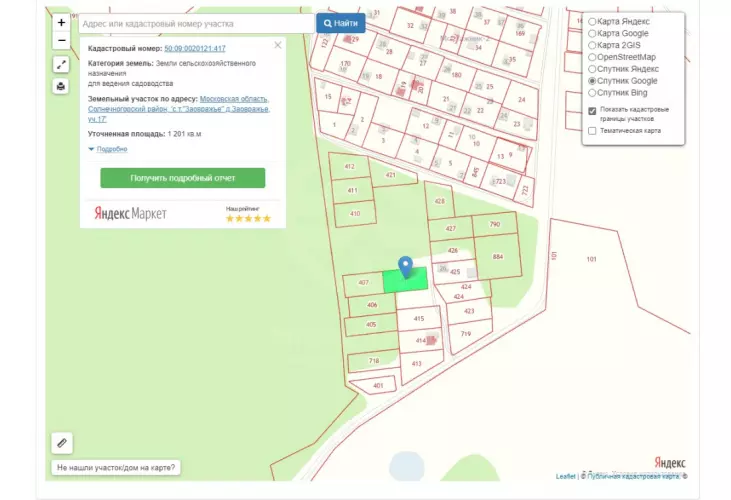Select parcel 884 on the map
The image size is (731, 500).
[497, 257]
